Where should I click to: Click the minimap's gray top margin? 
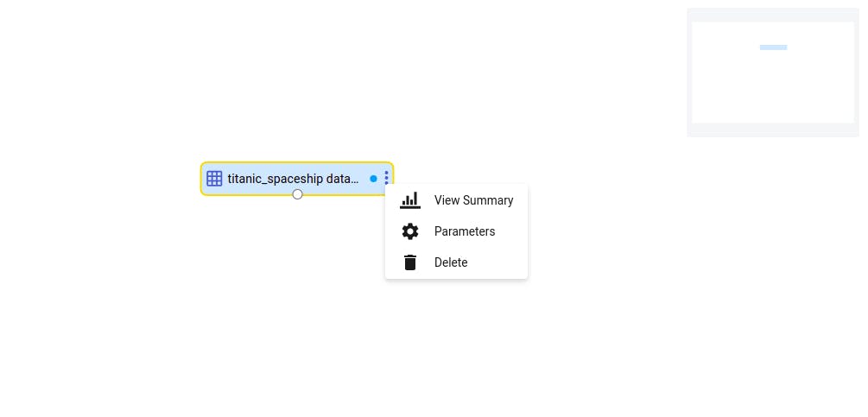773,15
